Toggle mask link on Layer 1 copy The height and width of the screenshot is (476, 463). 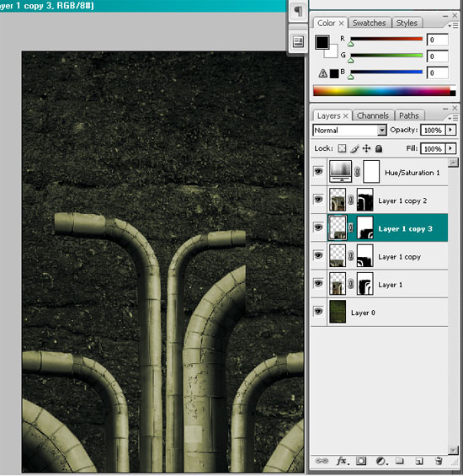351,255
